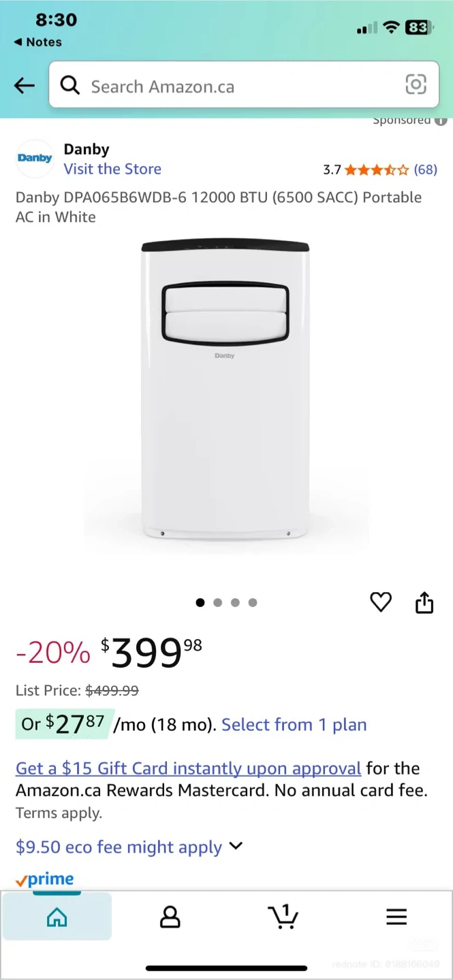Open 'Select from 1 plan' link
The image size is (453, 980).
pos(294,725)
